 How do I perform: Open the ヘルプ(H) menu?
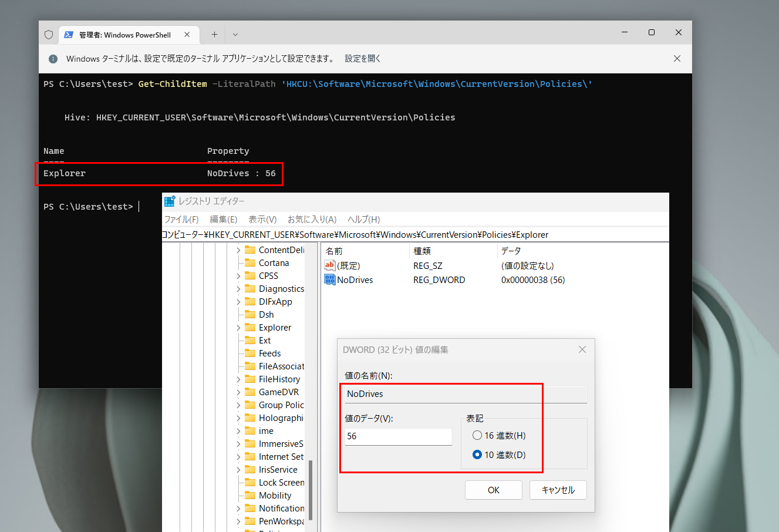[x=364, y=219]
